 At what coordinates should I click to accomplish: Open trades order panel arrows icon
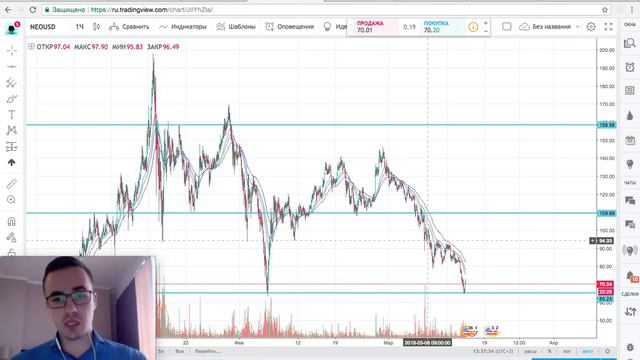(x=630, y=311)
